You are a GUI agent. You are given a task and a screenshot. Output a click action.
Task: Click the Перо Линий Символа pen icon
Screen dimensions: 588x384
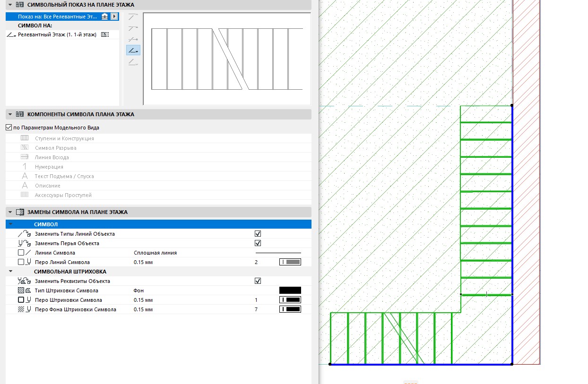(28, 262)
